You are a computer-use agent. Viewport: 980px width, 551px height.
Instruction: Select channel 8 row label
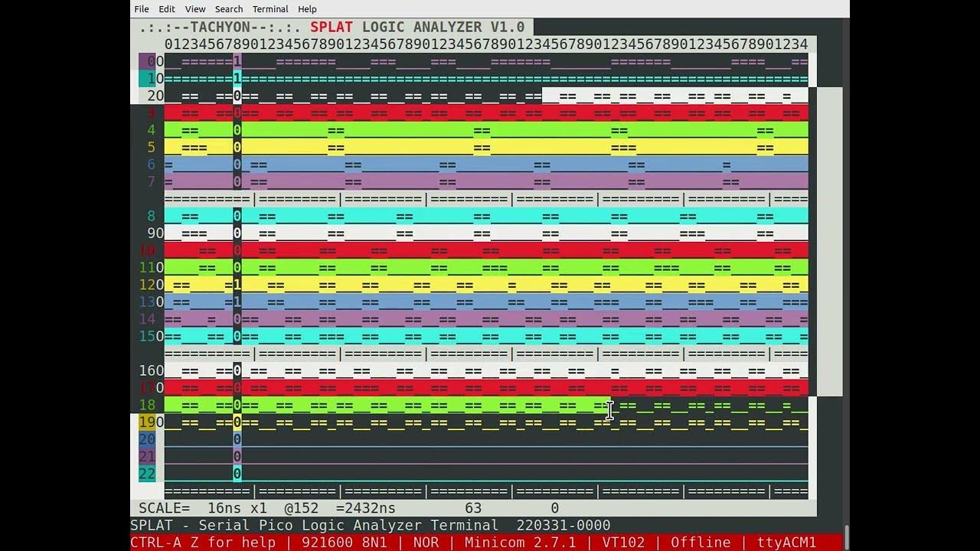coord(152,216)
